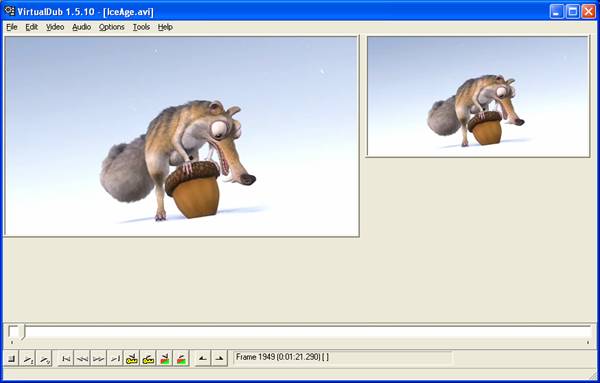Screen dimensions: 600x383
Task: Step forward one frame
Action: (x=99, y=359)
